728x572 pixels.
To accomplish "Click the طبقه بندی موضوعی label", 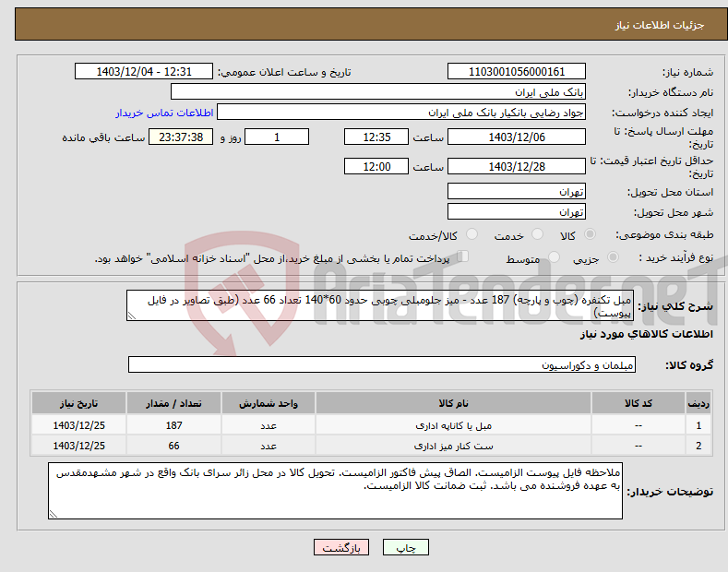I will 664,234.
